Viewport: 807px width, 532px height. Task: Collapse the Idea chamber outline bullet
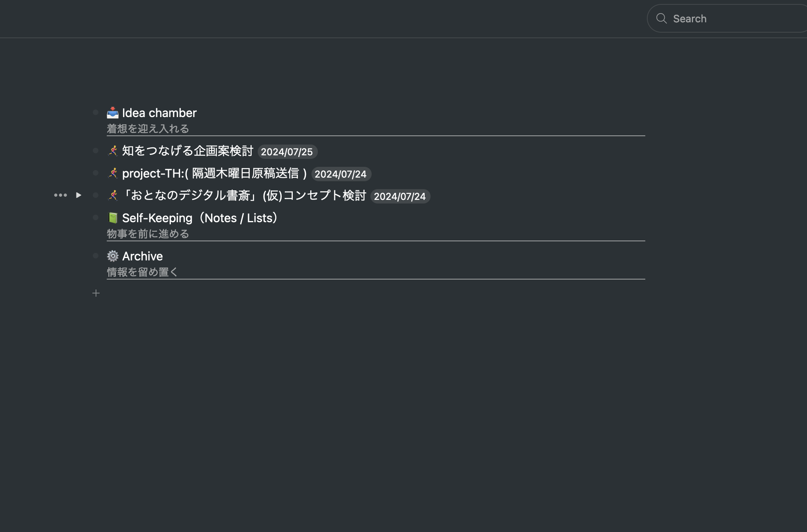pyautogui.click(x=96, y=113)
